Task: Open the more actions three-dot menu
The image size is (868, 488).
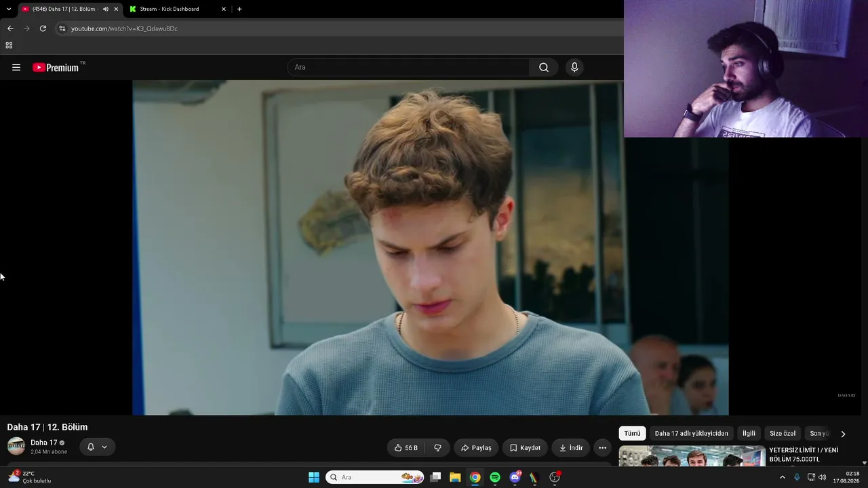Action: [x=602, y=448]
